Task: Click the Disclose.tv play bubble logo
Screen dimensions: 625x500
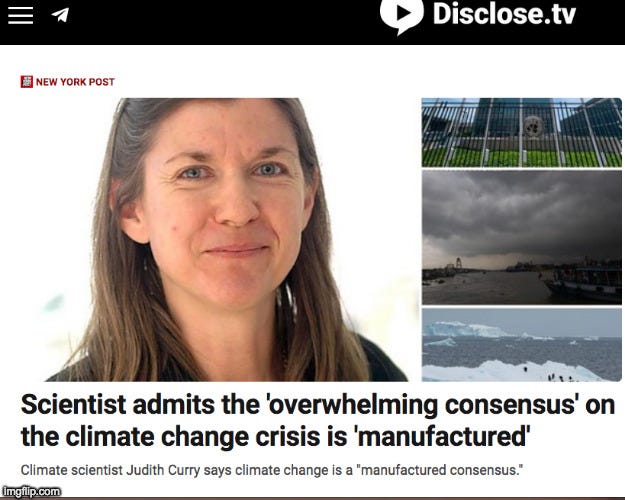Action: (x=401, y=15)
